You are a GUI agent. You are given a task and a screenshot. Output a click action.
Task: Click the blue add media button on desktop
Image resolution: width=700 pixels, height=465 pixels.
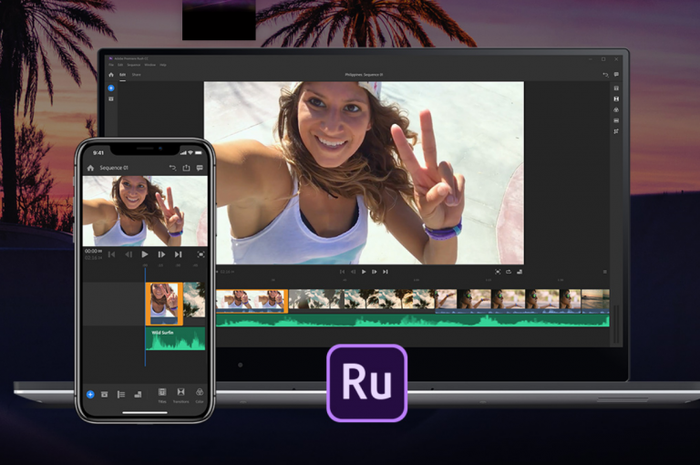point(111,88)
